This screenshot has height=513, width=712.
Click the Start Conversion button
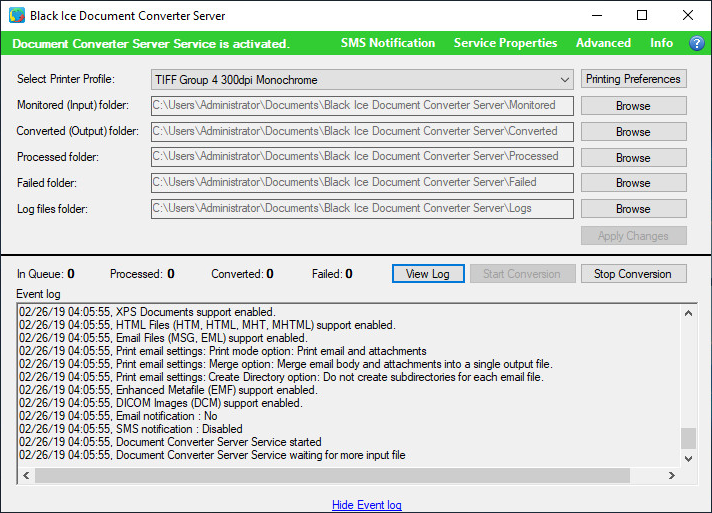pyautogui.click(x=522, y=274)
